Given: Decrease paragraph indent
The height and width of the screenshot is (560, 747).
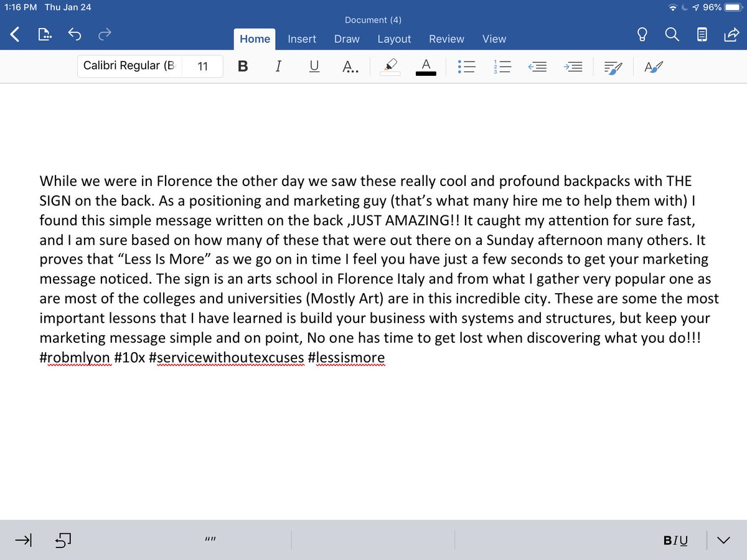Looking at the screenshot, I should point(538,66).
